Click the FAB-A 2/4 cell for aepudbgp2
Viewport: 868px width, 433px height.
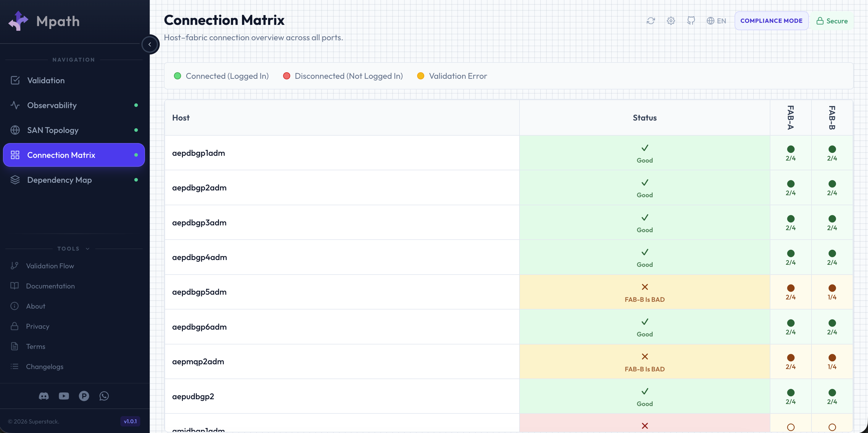790,396
